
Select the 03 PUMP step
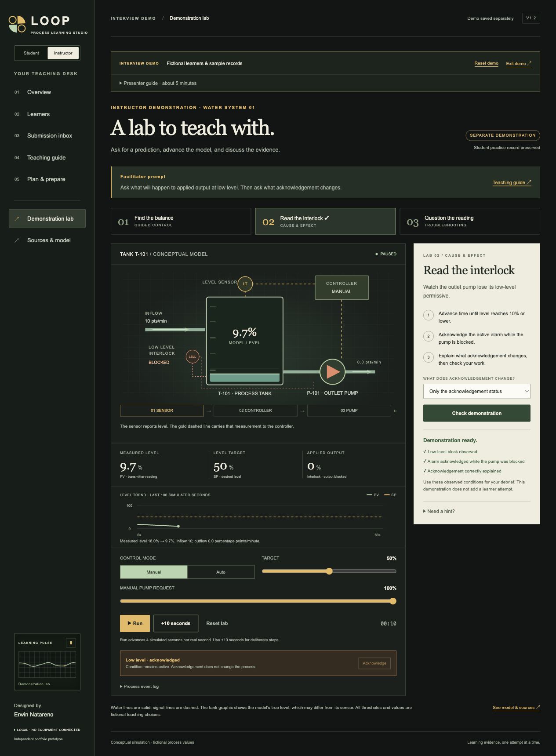349,411
